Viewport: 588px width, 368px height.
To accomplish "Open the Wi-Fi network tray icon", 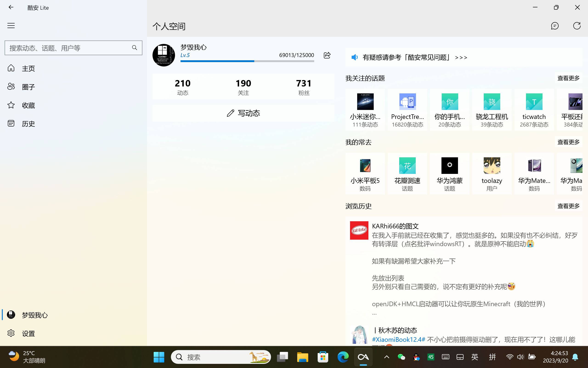I will pyautogui.click(x=509, y=357).
